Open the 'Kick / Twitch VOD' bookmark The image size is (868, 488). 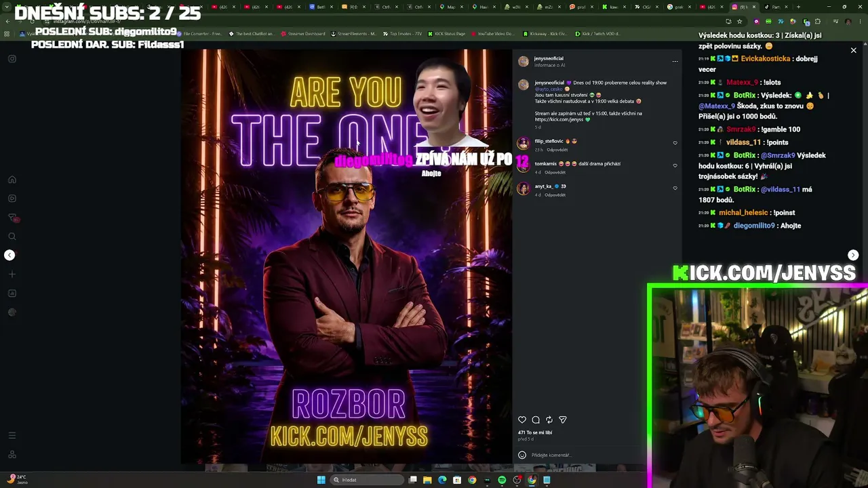tap(597, 33)
